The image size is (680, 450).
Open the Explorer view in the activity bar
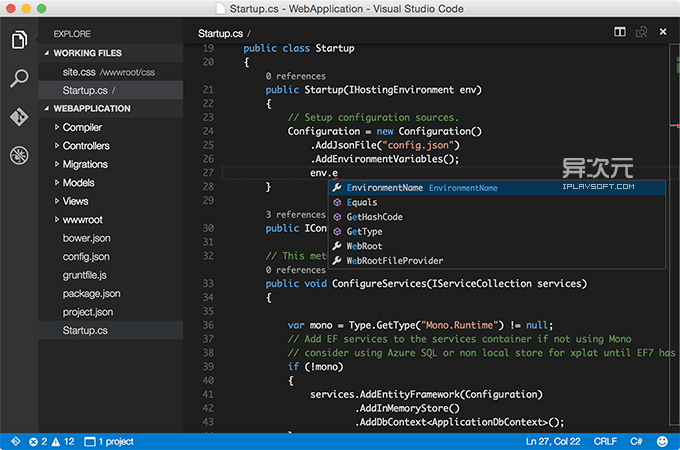click(x=19, y=41)
